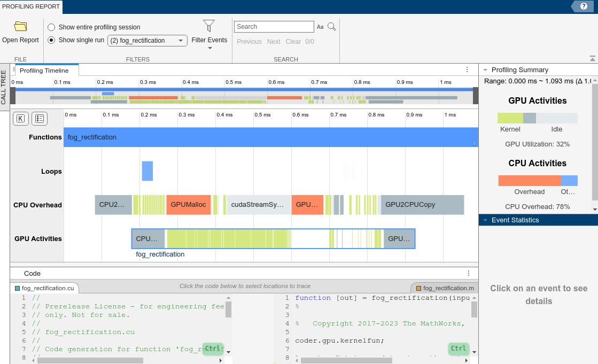
Task: Click the GPUMalloc block in CPU Overhead
Action: coord(188,205)
